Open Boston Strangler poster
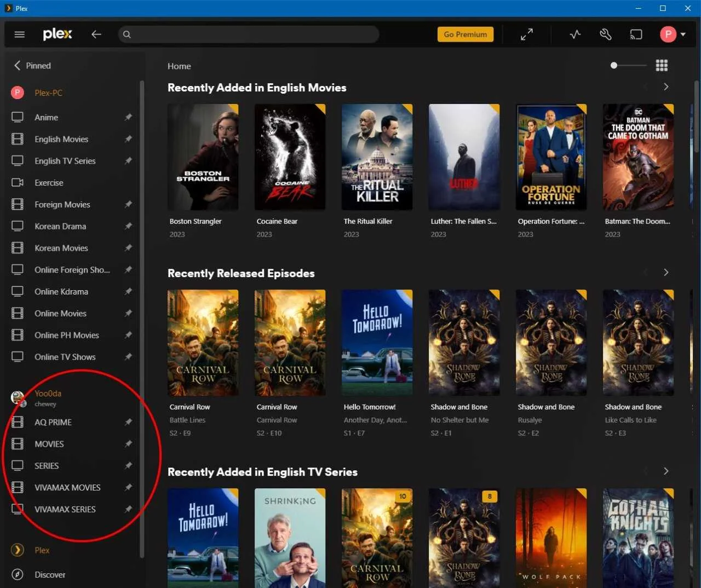The height and width of the screenshot is (588, 701). (203, 157)
